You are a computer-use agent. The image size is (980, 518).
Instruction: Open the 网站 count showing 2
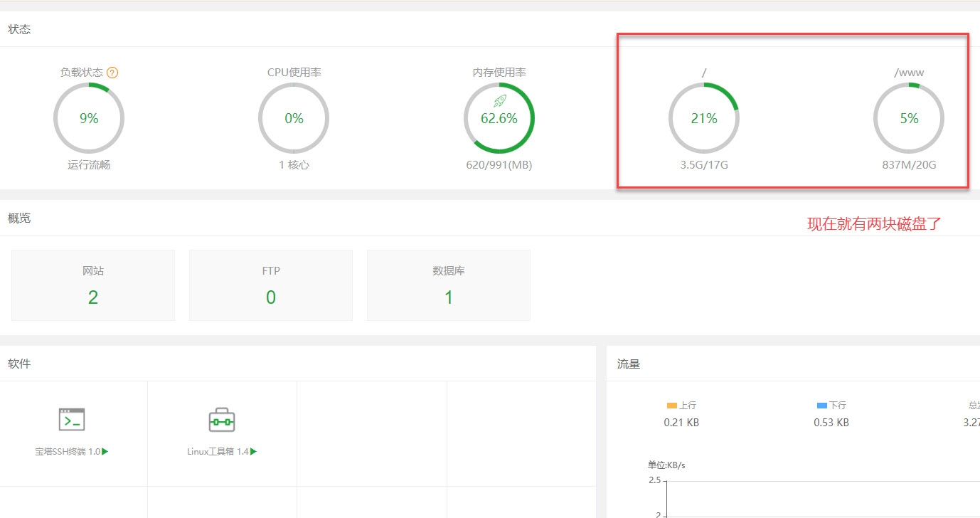(92, 285)
